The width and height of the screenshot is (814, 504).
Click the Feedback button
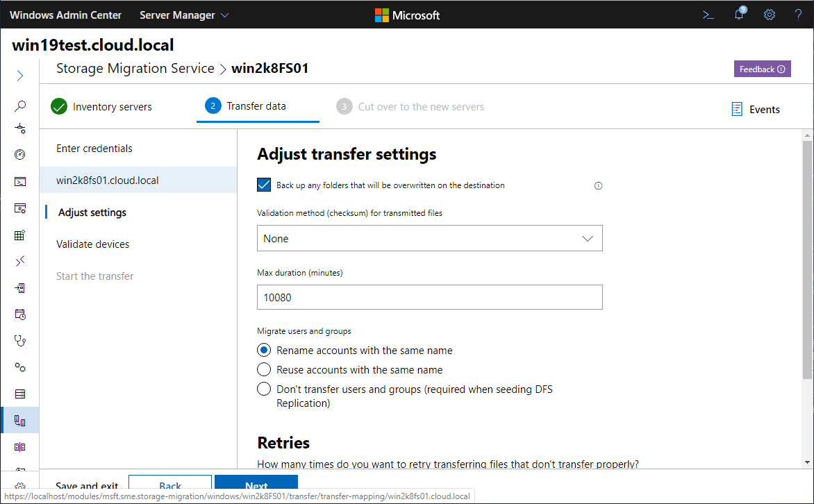(762, 69)
